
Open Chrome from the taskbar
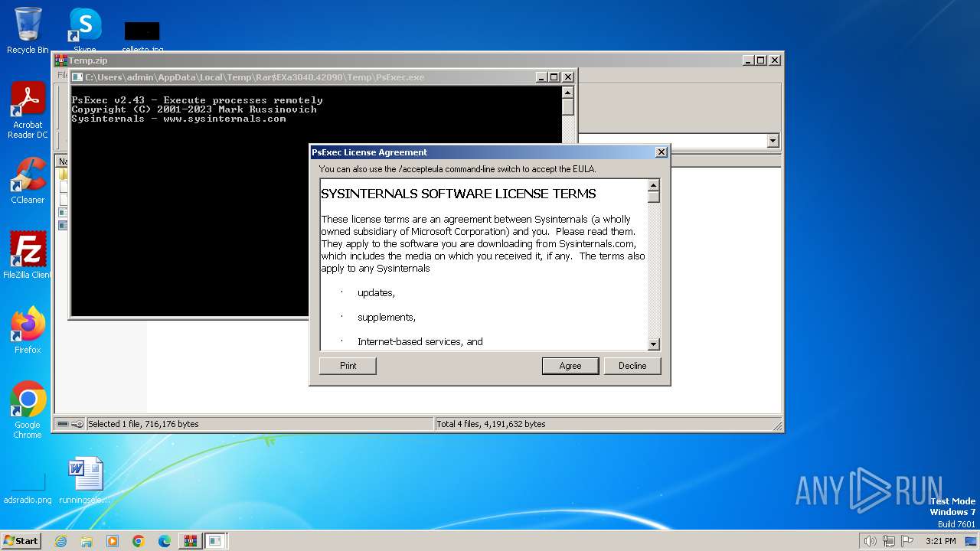(x=139, y=541)
